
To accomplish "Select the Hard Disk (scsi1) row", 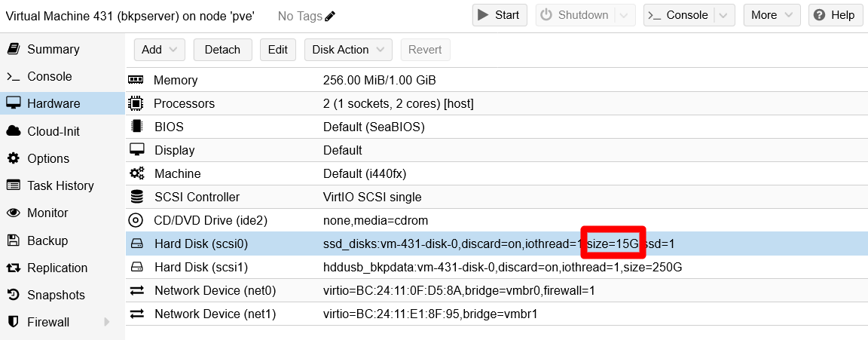I will pyautogui.click(x=497, y=268).
